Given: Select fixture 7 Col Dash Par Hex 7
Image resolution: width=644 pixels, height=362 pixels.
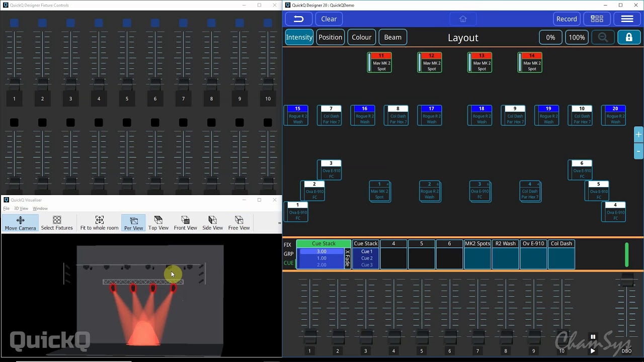Looking at the screenshot, I should click(330, 115).
